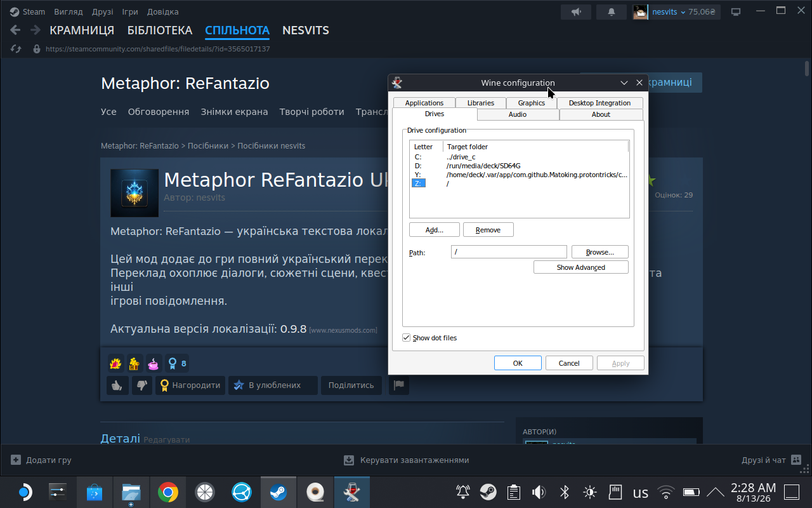The height and width of the screenshot is (508, 812).
Task: Open the battery status tray icon
Action: coord(691,492)
